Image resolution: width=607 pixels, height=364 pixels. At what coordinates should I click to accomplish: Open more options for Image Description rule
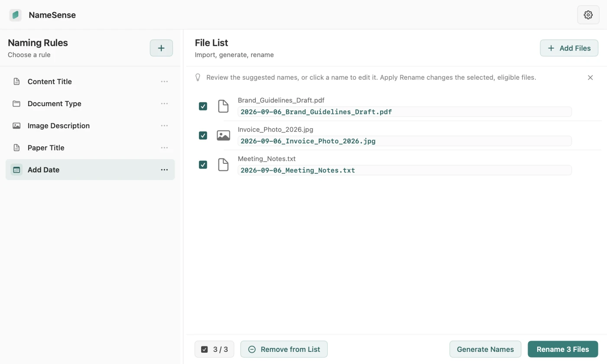[164, 126]
